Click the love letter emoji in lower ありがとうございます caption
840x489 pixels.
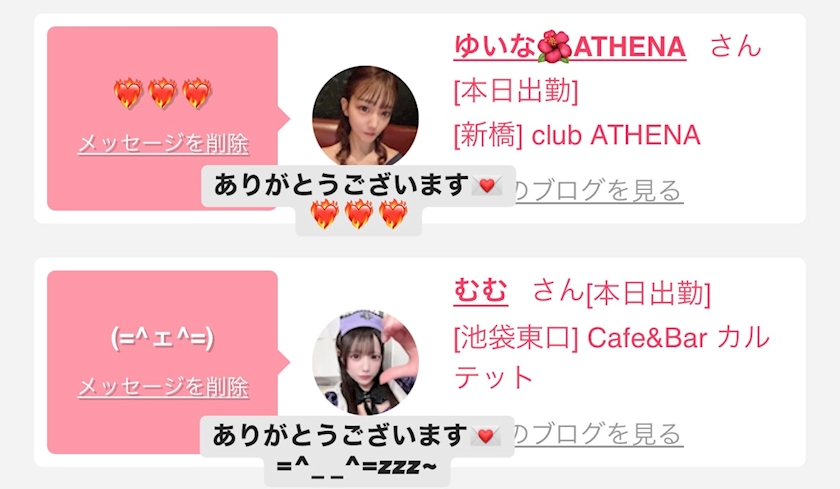tap(485, 436)
